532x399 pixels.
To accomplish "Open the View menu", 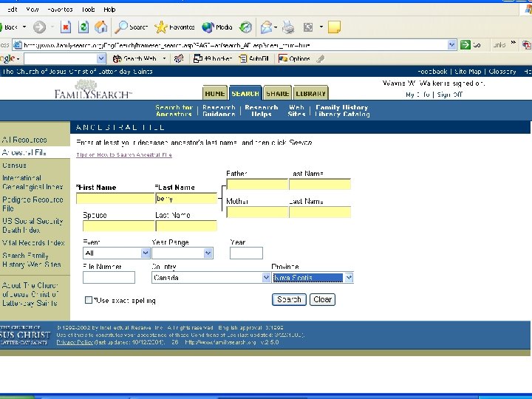I will [x=33, y=10].
